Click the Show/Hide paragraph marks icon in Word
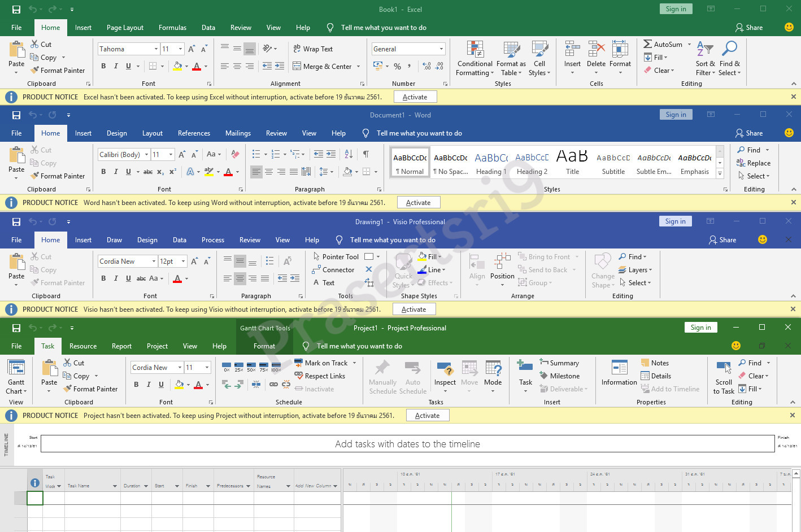The image size is (801, 532). point(366,154)
